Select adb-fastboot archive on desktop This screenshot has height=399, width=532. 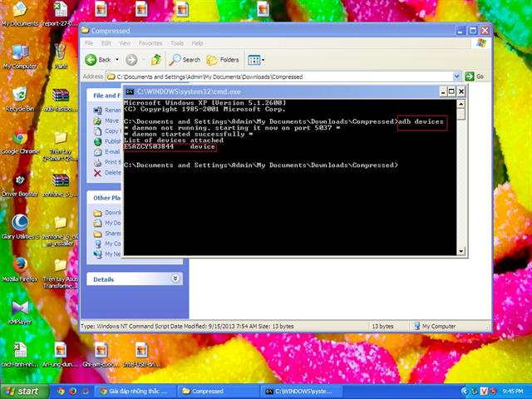tap(61, 100)
